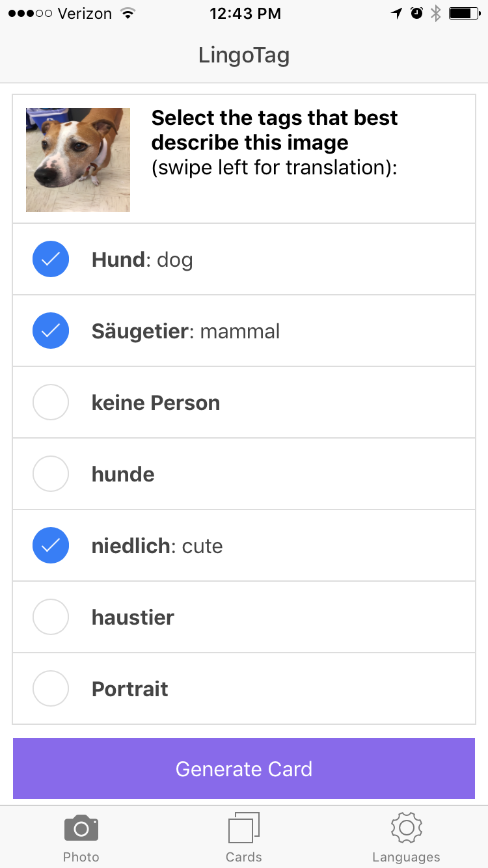Open the Photo camera tab icon
The width and height of the screenshot is (488, 868).
click(81, 828)
